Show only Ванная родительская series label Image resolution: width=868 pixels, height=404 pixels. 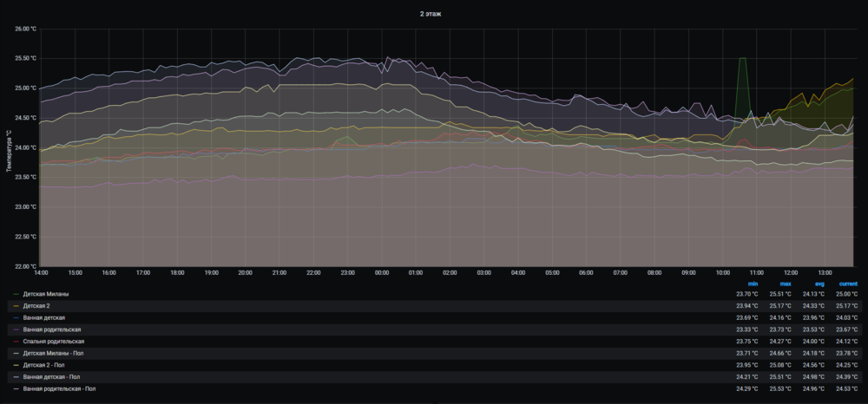pos(50,330)
